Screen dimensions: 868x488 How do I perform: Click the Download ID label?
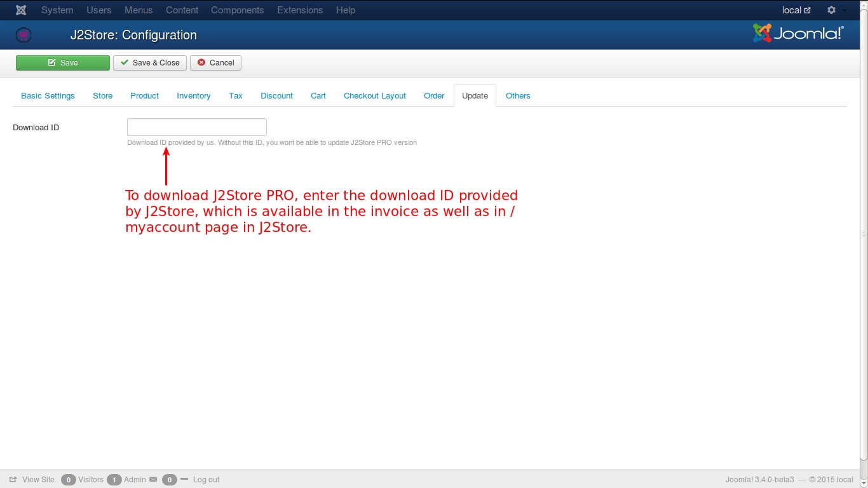pos(36,128)
